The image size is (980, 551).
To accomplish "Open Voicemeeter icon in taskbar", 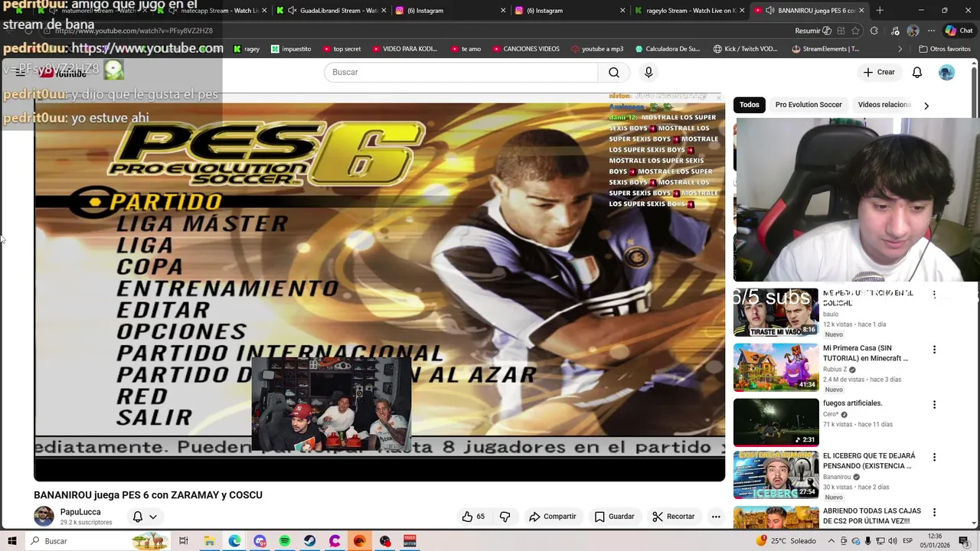I will (410, 541).
